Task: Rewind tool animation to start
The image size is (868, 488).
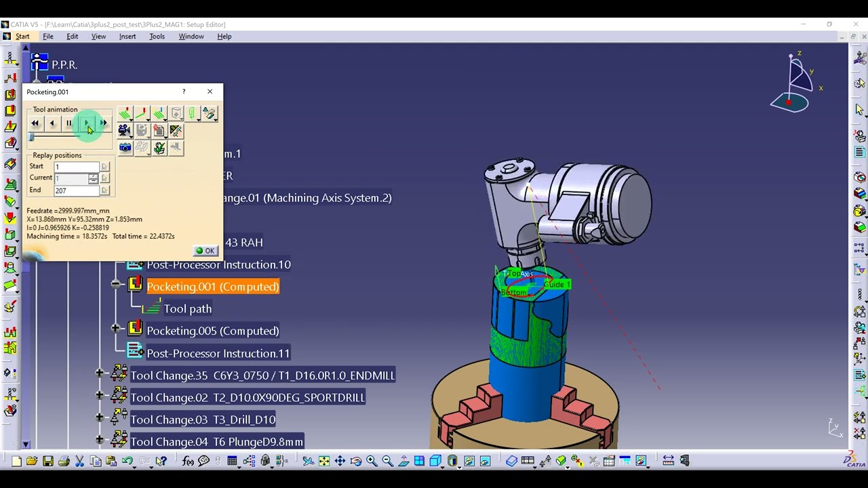Action: coord(35,123)
